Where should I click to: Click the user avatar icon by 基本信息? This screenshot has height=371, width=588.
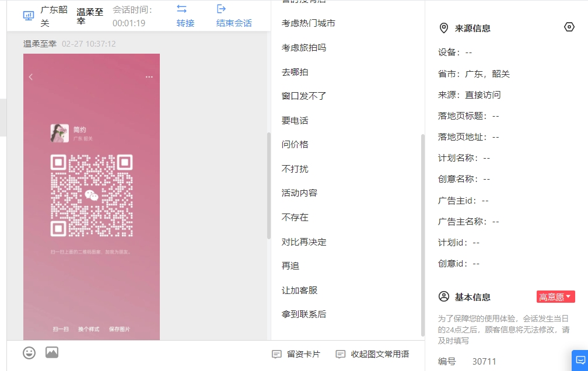click(443, 296)
